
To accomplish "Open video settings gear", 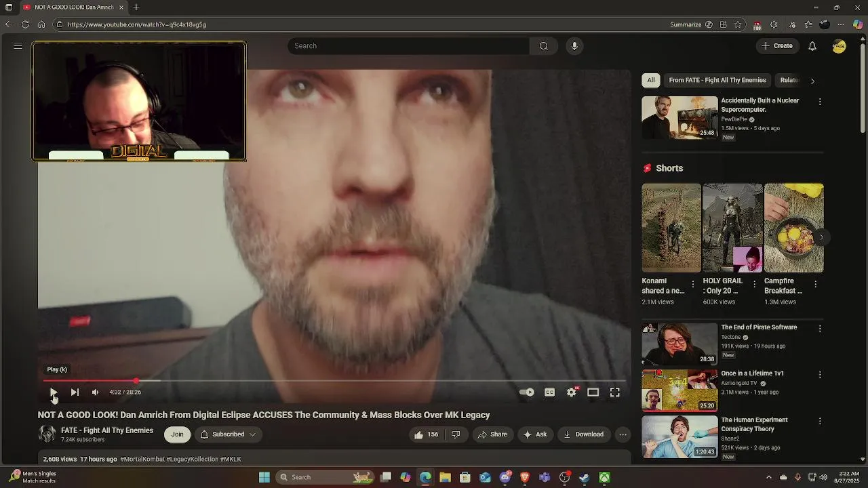I will tap(572, 392).
